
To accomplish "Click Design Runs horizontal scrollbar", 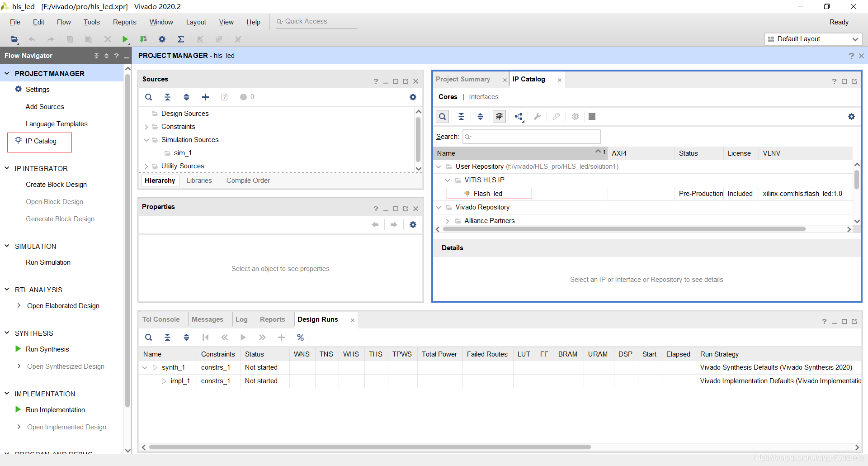I will click(370, 447).
